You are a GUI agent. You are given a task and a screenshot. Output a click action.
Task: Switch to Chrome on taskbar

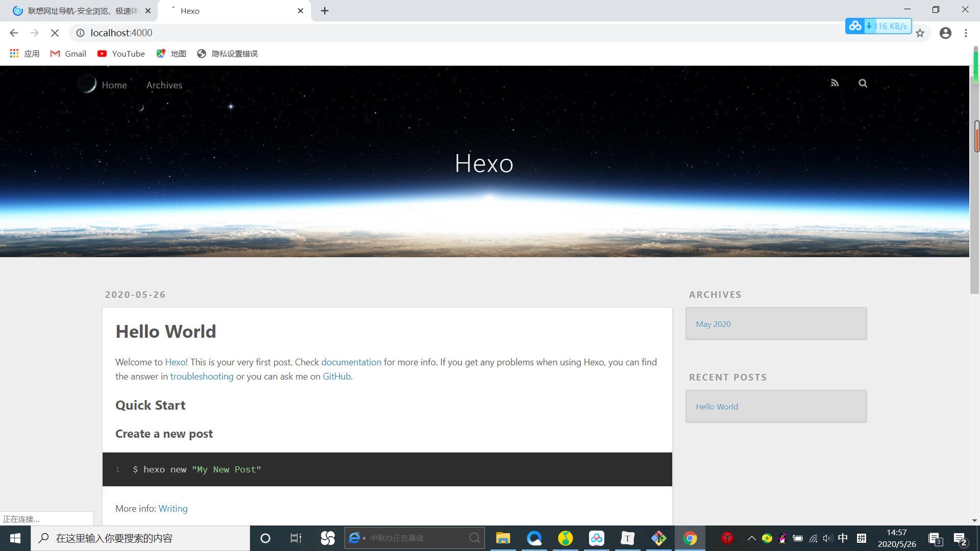[690, 538]
